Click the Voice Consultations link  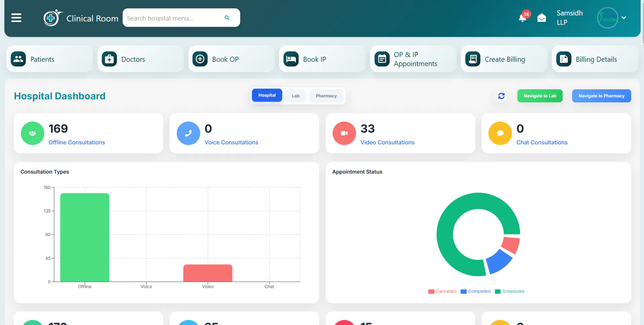click(231, 142)
